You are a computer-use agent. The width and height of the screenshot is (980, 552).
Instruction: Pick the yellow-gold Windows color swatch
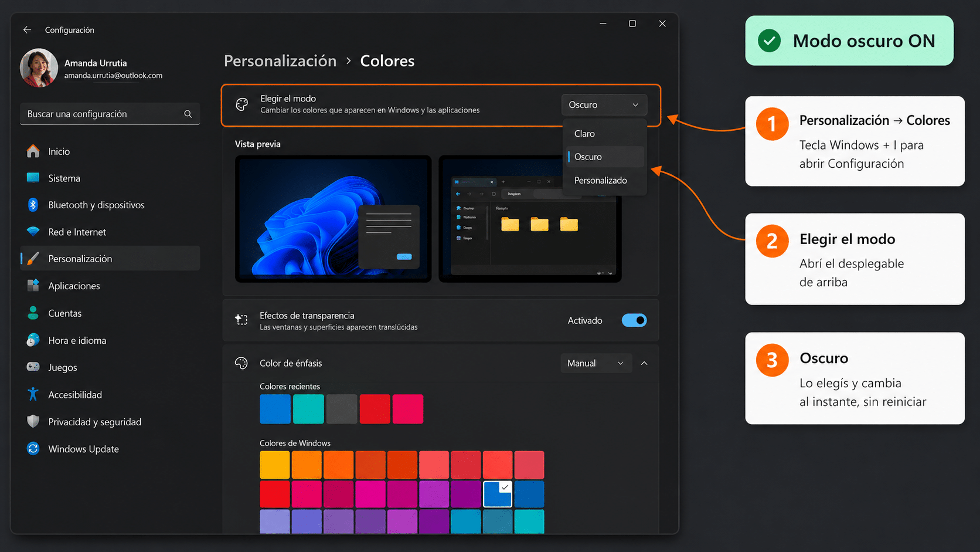pos(275,465)
